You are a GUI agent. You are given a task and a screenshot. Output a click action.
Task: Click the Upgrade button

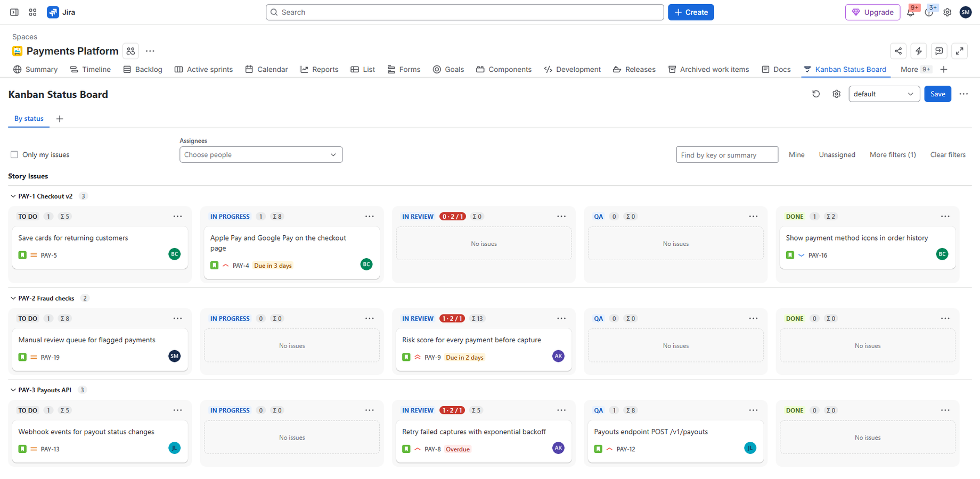[x=872, y=12]
